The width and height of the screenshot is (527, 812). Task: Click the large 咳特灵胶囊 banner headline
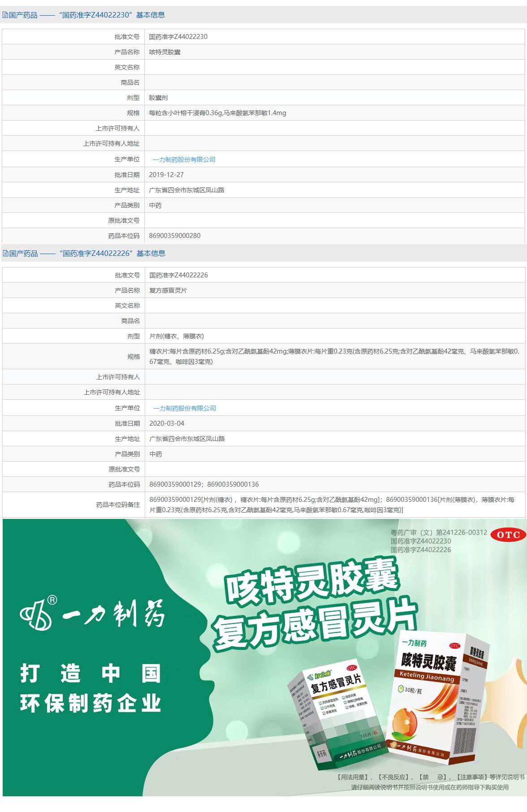[x=312, y=582]
